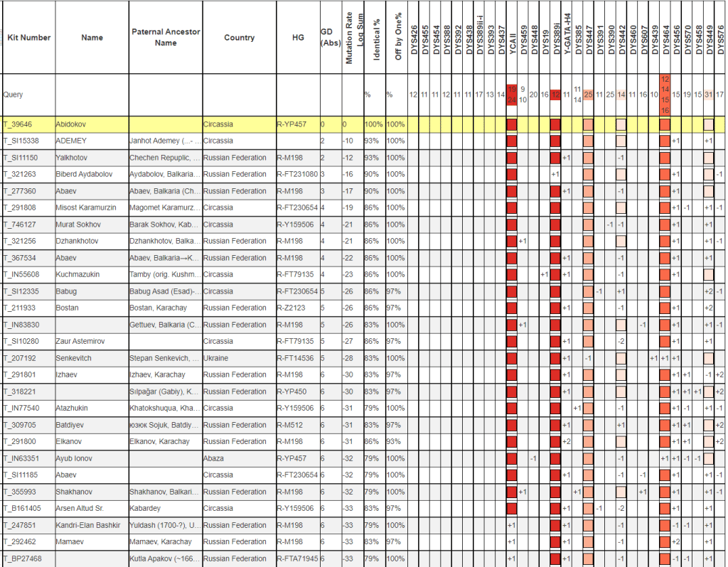Click the red YCAII query cell
This screenshot has height=567, width=728.
click(x=512, y=94)
